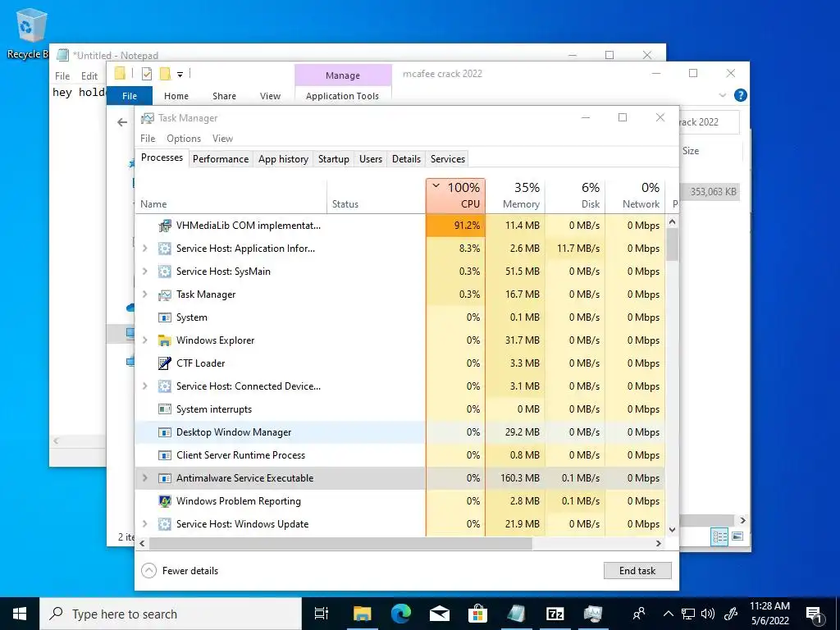Click the Windows Problem Reporting icon
Image resolution: width=840 pixels, height=630 pixels.
click(x=164, y=501)
